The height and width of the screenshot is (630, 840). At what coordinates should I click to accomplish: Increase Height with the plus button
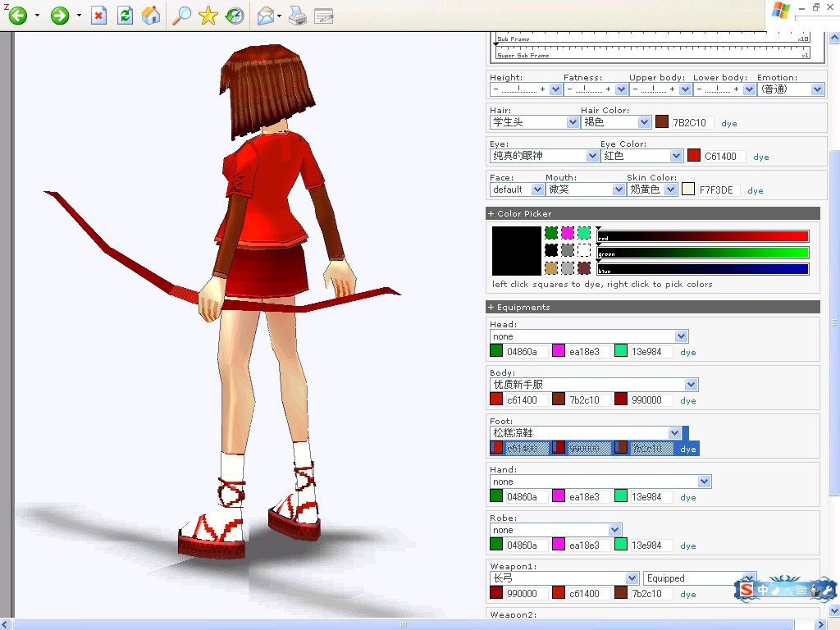click(x=543, y=89)
